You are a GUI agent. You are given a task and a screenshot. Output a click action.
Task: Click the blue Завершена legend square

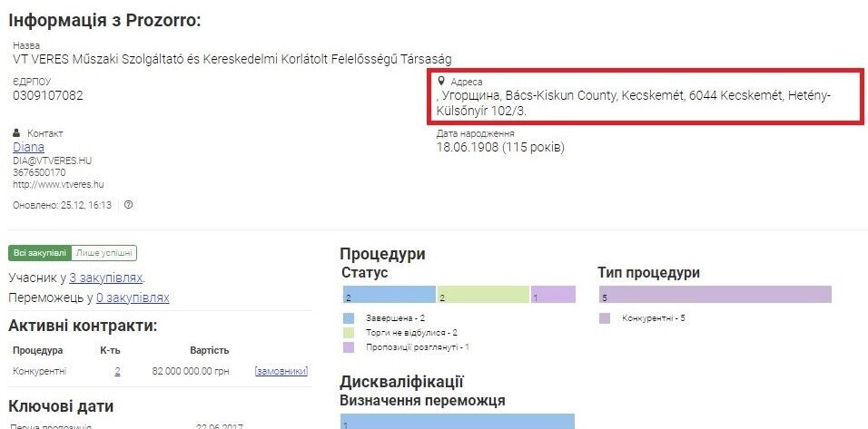pyautogui.click(x=348, y=318)
